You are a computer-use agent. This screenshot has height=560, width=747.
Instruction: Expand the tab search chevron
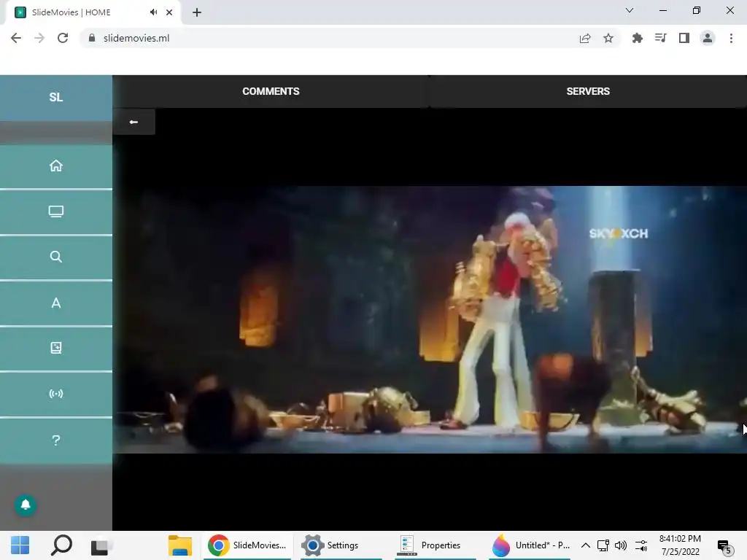tap(630, 10)
